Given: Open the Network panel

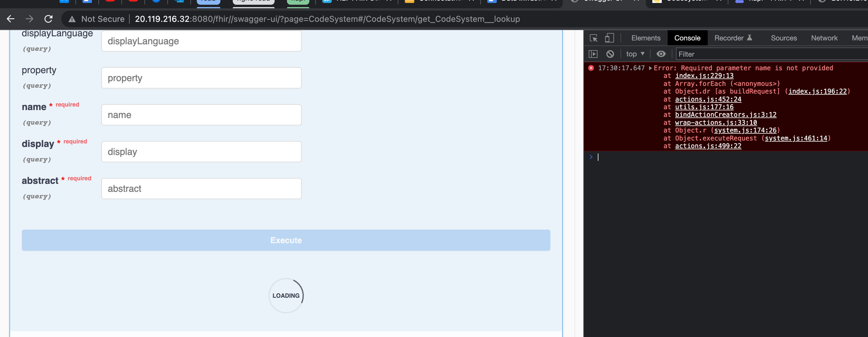Looking at the screenshot, I should point(824,38).
